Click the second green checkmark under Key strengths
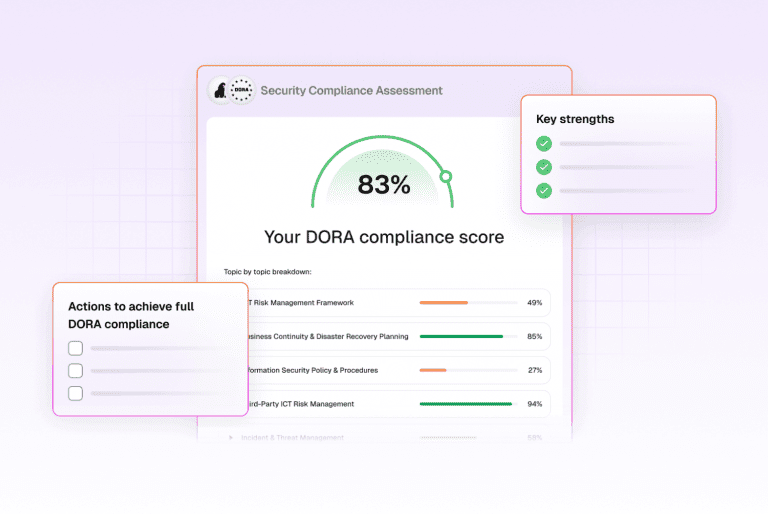Image resolution: width=768 pixels, height=514 pixels. (544, 167)
